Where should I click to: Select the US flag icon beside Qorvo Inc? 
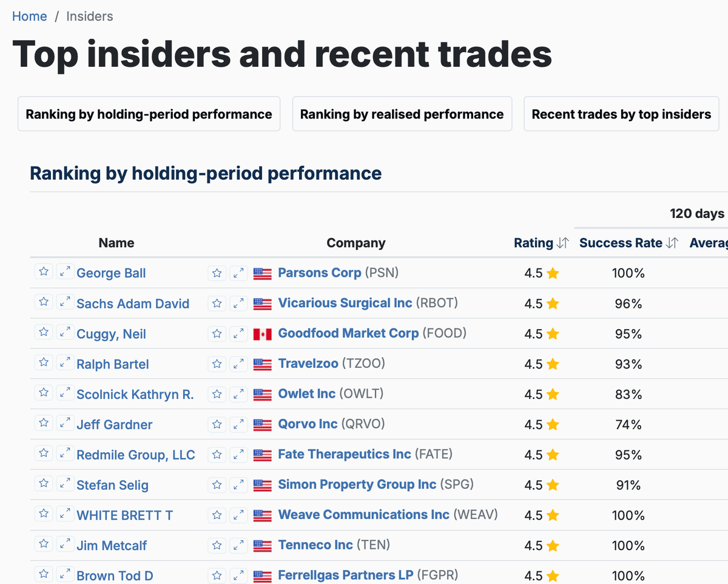tap(262, 424)
